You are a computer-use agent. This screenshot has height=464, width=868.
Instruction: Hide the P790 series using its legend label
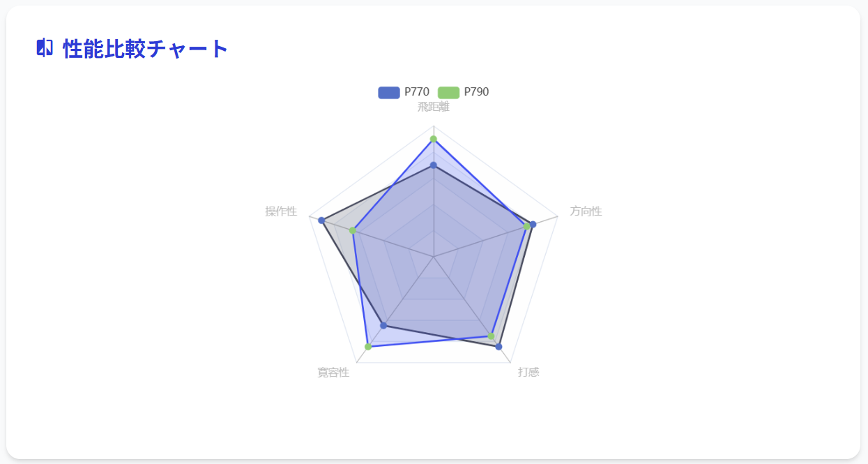[x=476, y=92]
